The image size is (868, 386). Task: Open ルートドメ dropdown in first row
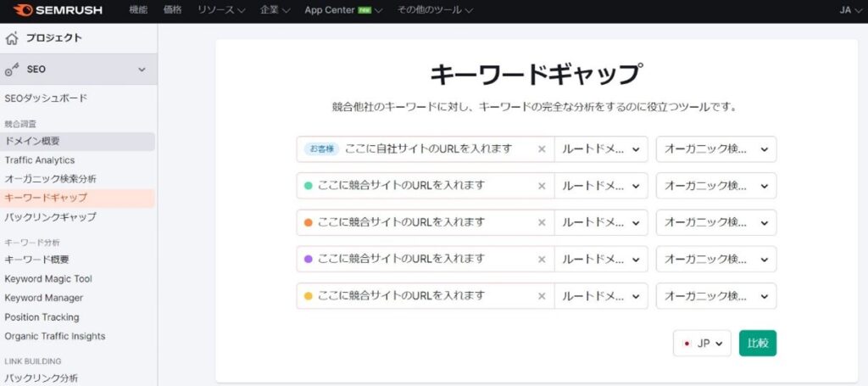(601, 149)
